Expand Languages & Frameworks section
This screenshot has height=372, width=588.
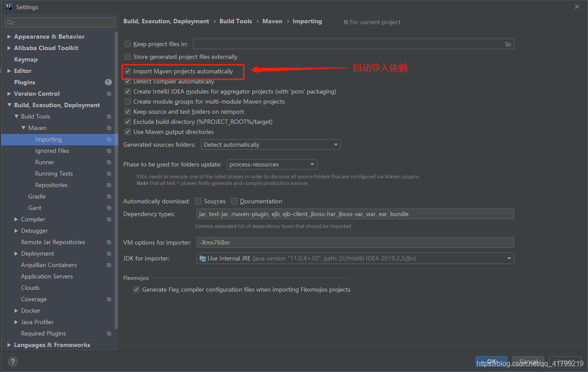9,345
